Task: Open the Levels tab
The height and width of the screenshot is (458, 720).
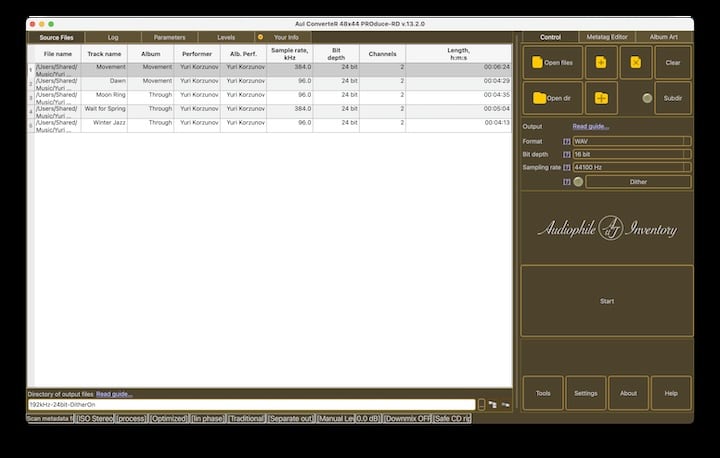Action: [x=226, y=37]
